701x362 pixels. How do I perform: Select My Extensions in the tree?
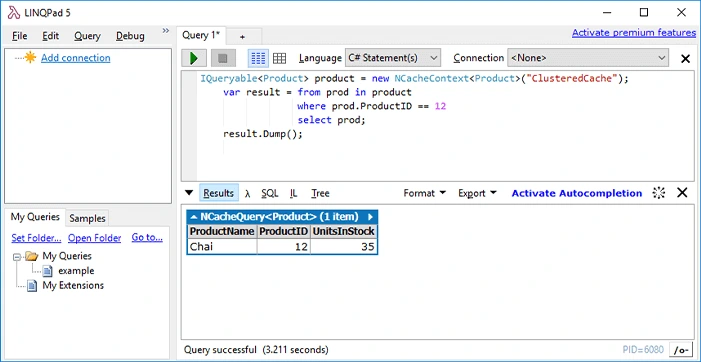tap(73, 286)
